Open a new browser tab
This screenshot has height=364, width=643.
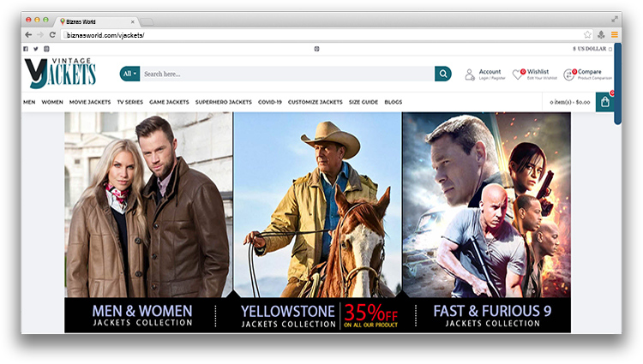[147, 21]
